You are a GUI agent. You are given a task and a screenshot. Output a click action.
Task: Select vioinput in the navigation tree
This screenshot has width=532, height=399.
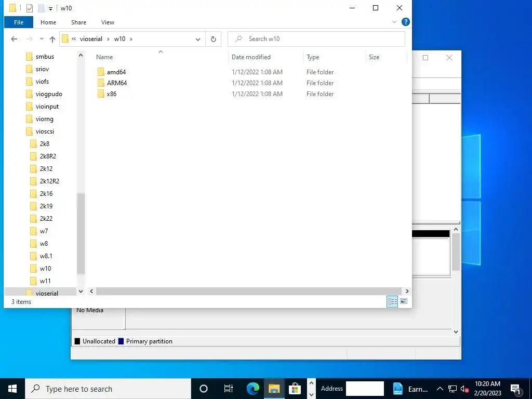point(47,107)
